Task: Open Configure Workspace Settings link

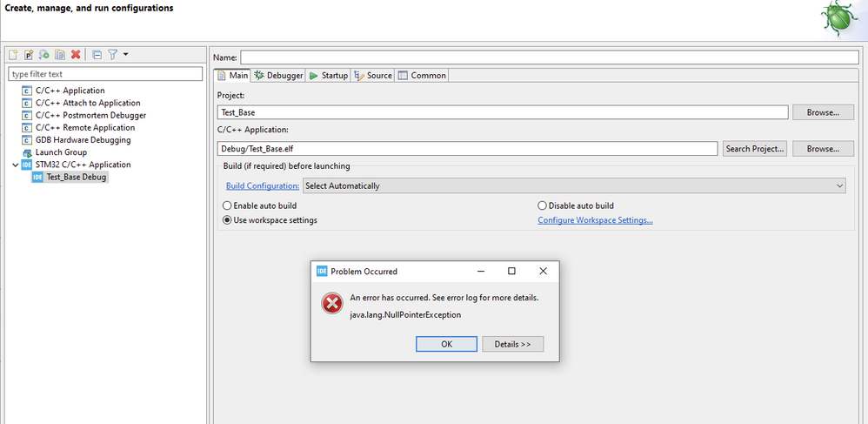Action: (595, 220)
